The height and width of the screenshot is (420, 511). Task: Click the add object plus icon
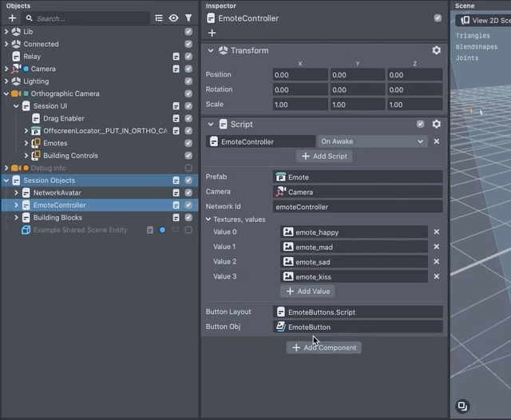12,18
